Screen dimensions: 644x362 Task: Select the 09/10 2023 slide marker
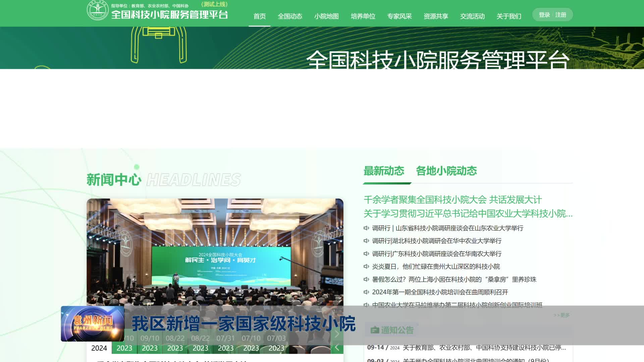pos(150,343)
